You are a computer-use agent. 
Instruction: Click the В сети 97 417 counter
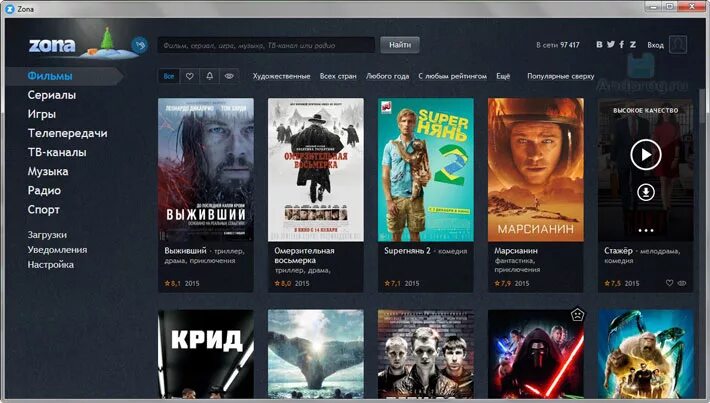[558, 45]
